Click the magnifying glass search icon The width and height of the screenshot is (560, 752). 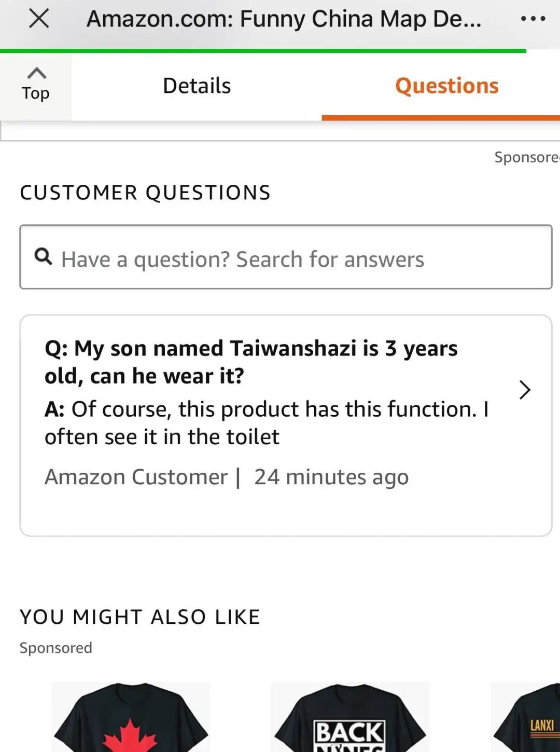click(43, 256)
